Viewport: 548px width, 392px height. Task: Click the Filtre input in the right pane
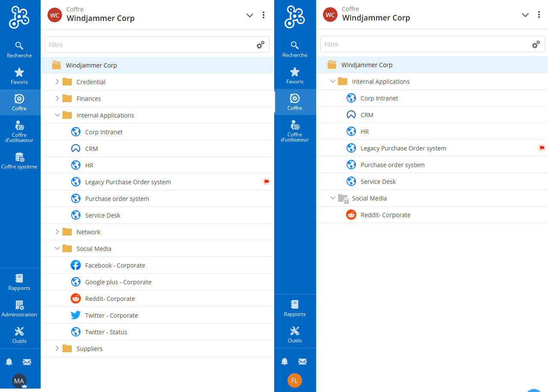[x=424, y=44]
